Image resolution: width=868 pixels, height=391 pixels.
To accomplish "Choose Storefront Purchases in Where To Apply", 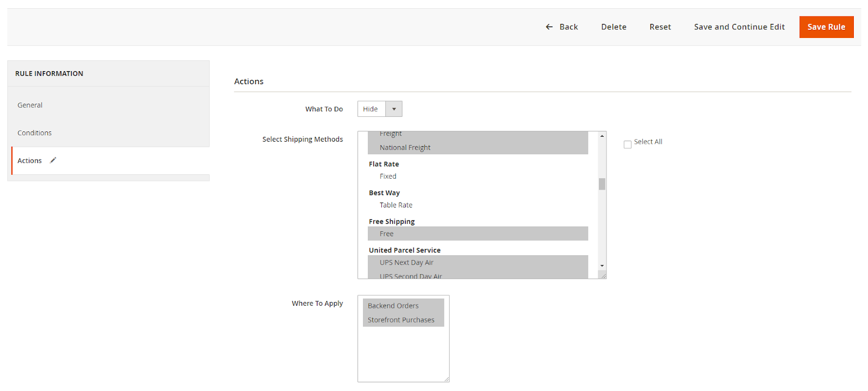I will coord(401,320).
